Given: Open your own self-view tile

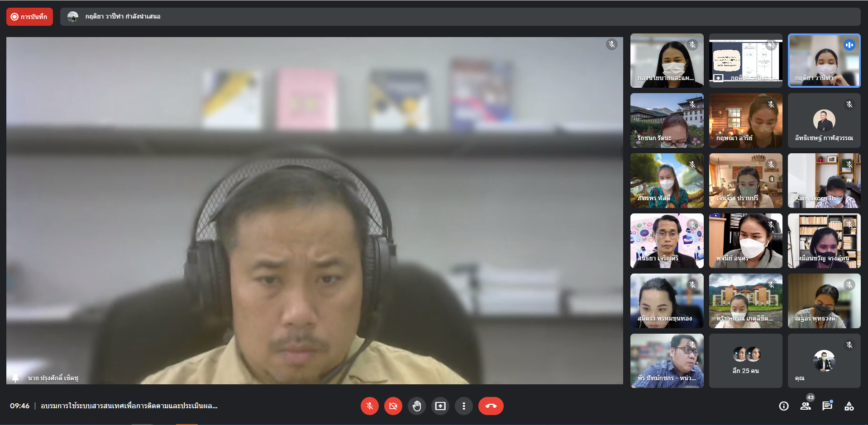Looking at the screenshot, I should 824,361.
